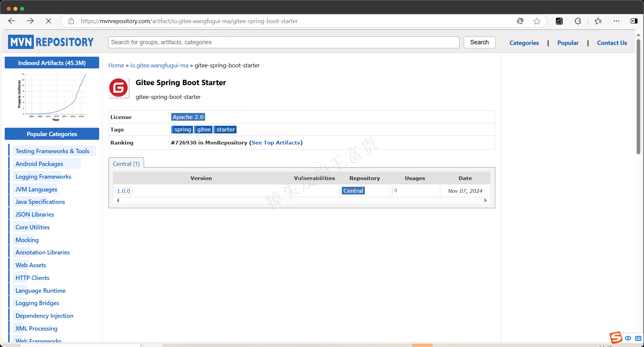Open Testing Frameworks & Tools category
The height and width of the screenshot is (347, 644).
[52, 151]
